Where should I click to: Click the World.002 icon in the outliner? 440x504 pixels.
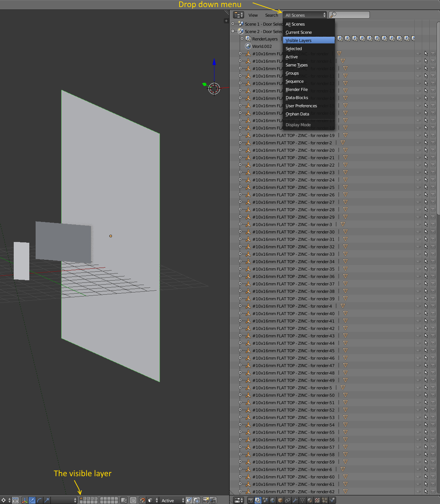[x=248, y=46]
